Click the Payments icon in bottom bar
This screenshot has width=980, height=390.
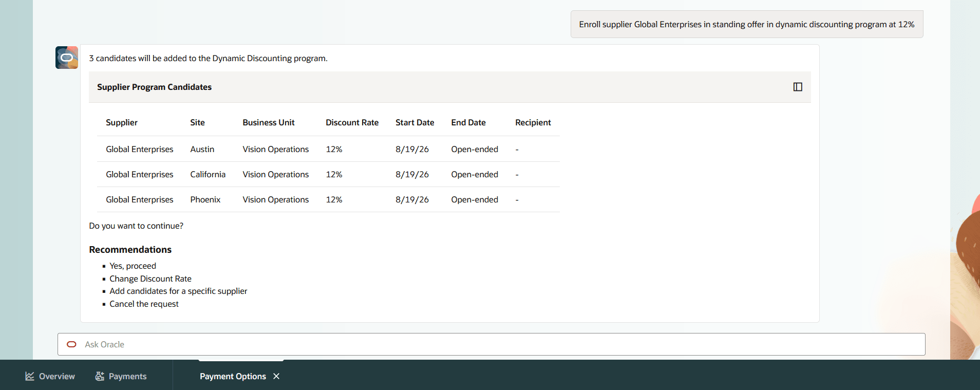coord(100,376)
